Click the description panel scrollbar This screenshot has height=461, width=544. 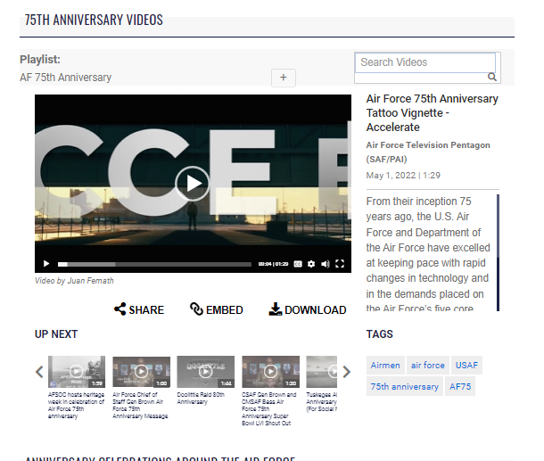point(498,253)
